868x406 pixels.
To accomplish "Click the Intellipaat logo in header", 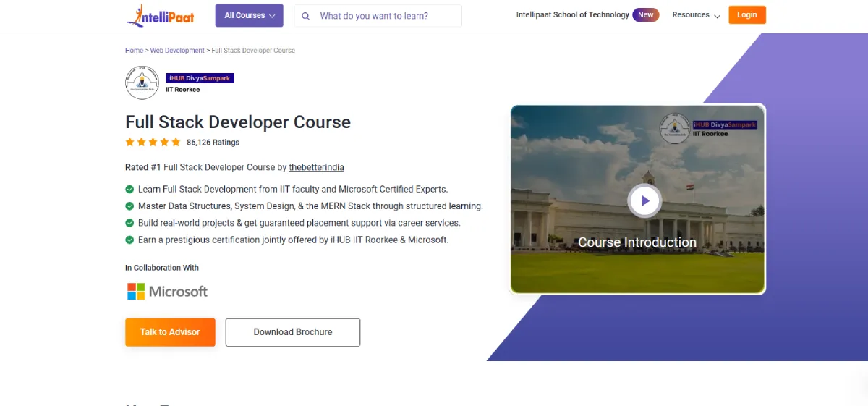I will 161,15.
